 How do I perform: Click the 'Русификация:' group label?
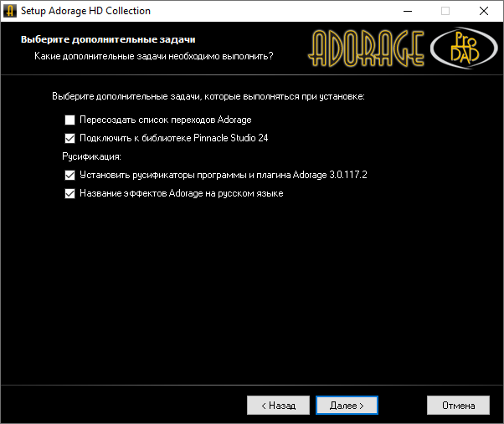tap(91, 156)
